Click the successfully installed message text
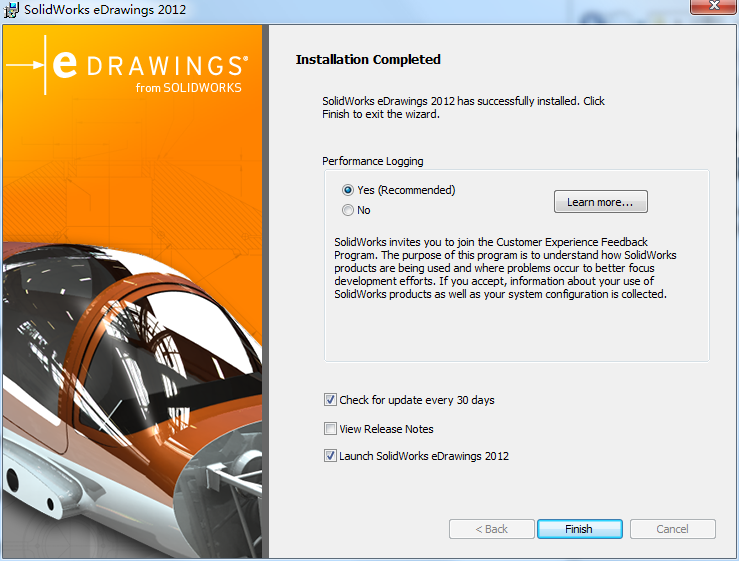This screenshot has height=561, width=739. tap(463, 107)
